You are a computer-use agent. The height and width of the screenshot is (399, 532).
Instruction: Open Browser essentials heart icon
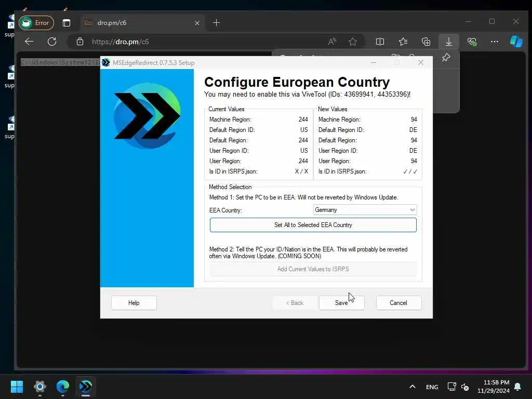472,42
